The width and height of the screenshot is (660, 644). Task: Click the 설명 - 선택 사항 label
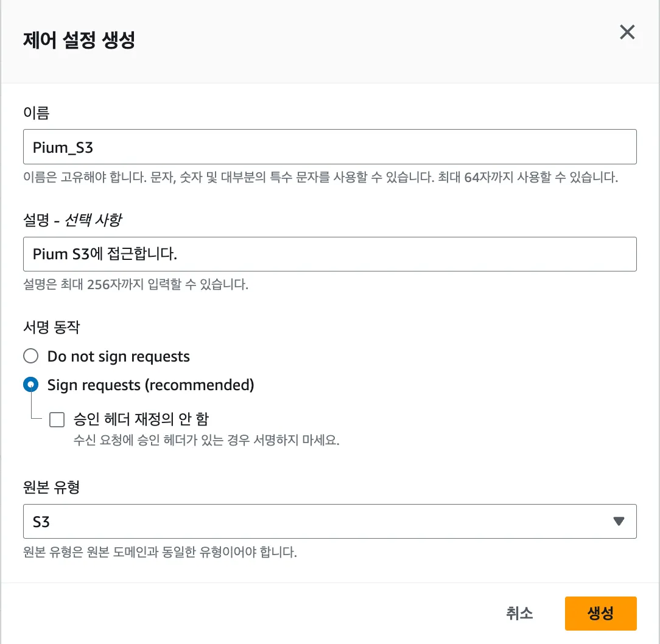[72, 220]
